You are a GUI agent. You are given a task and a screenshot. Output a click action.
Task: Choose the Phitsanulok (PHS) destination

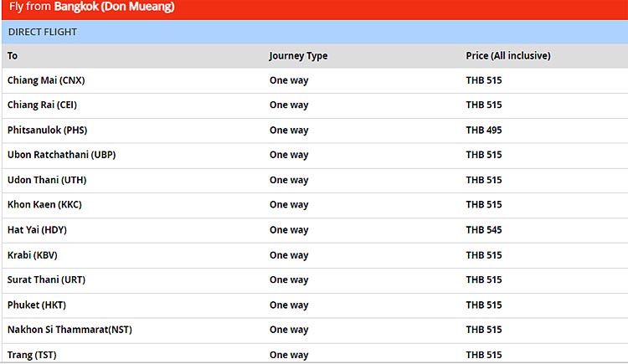click(47, 130)
